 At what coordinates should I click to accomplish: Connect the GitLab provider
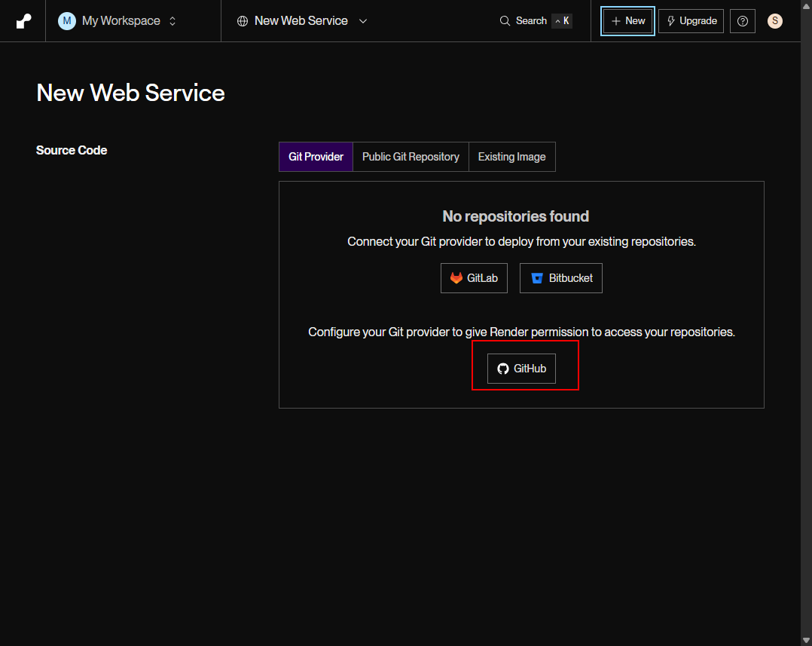474,278
